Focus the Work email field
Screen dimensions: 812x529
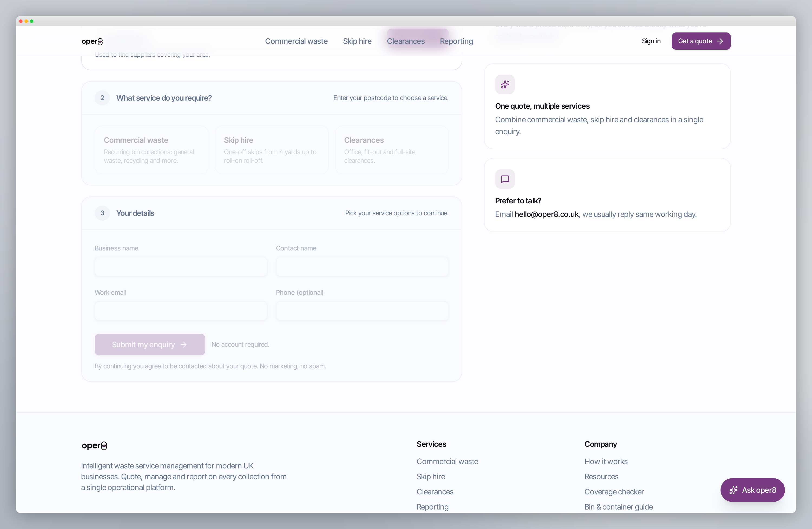[x=181, y=311]
